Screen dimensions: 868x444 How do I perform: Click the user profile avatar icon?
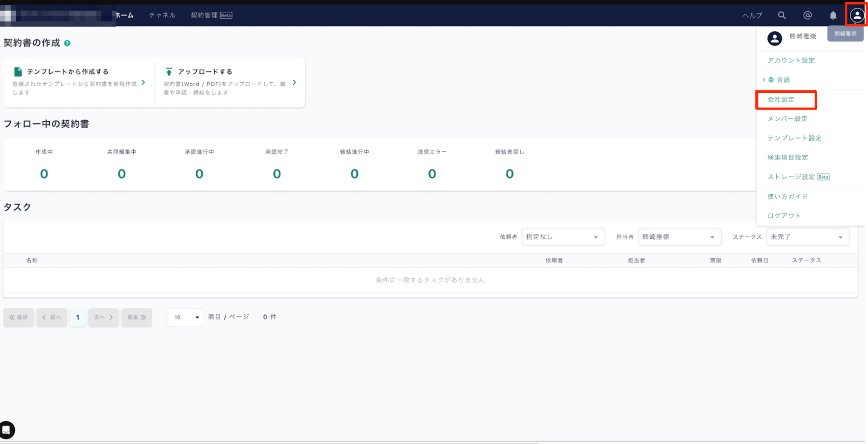pos(857,16)
